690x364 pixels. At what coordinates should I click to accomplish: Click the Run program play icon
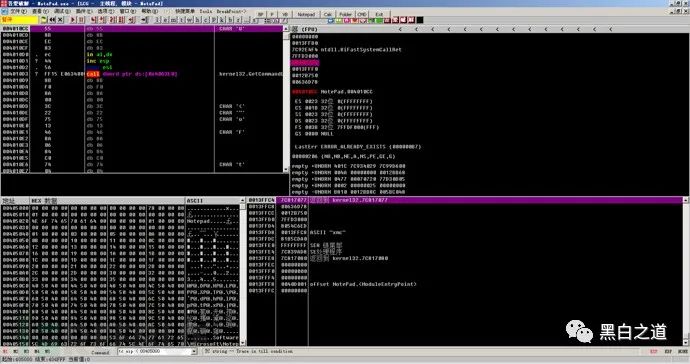tap(73, 20)
